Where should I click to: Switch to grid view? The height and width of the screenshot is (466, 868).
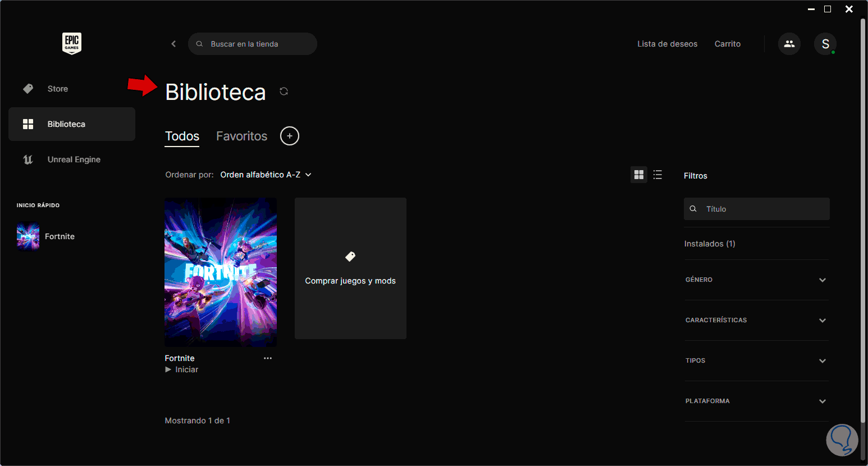point(639,175)
